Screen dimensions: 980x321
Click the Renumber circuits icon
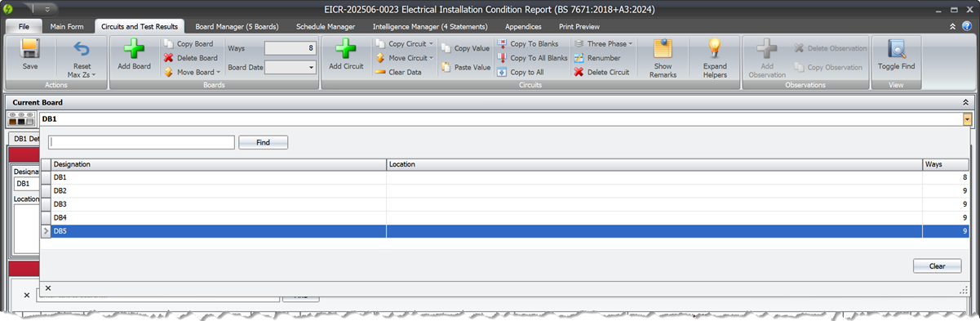click(x=579, y=58)
